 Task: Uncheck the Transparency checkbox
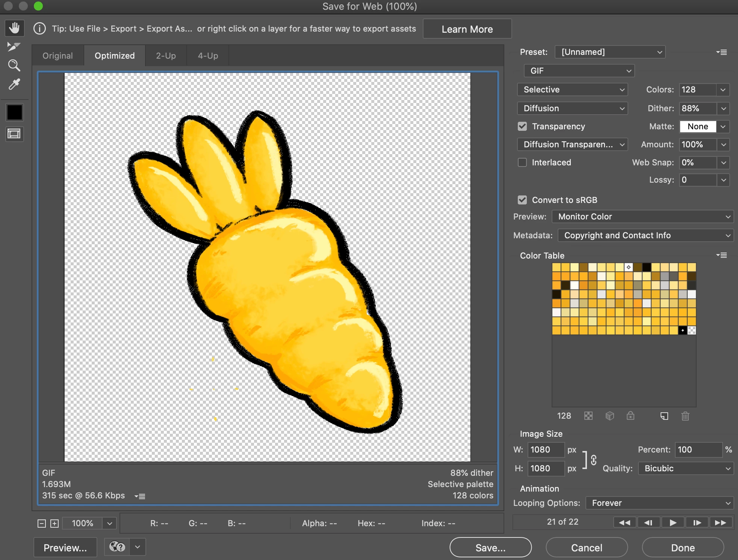(x=522, y=126)
